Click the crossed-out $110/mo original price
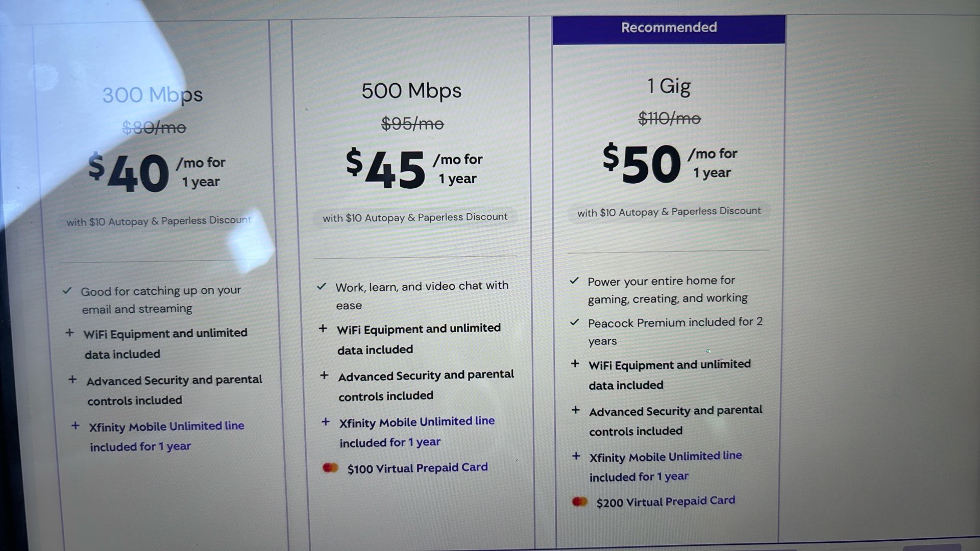The height and width of the screenshot is (551, 980). click(669, 118)
